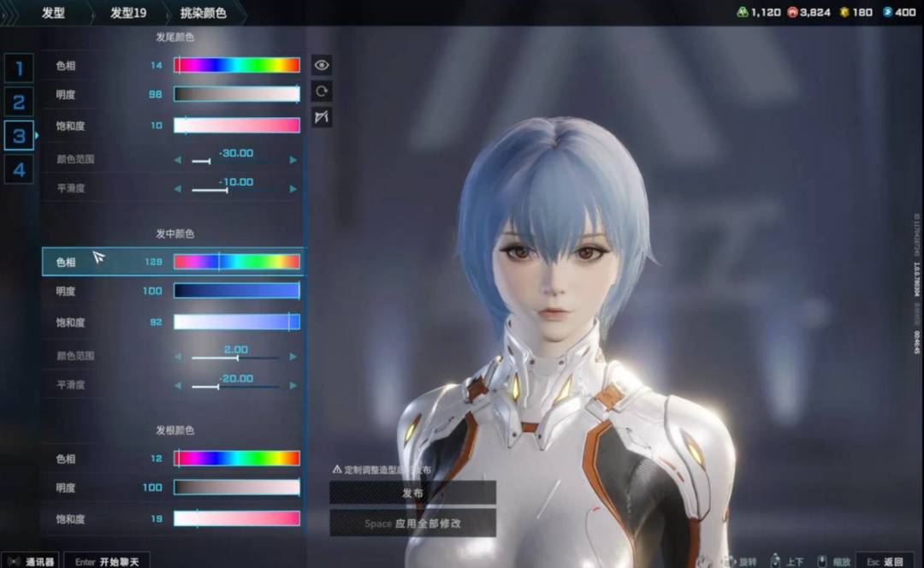Open the 发型 breadcrumb tab
This screenshot has height=568, width=924.
(53, 12)
